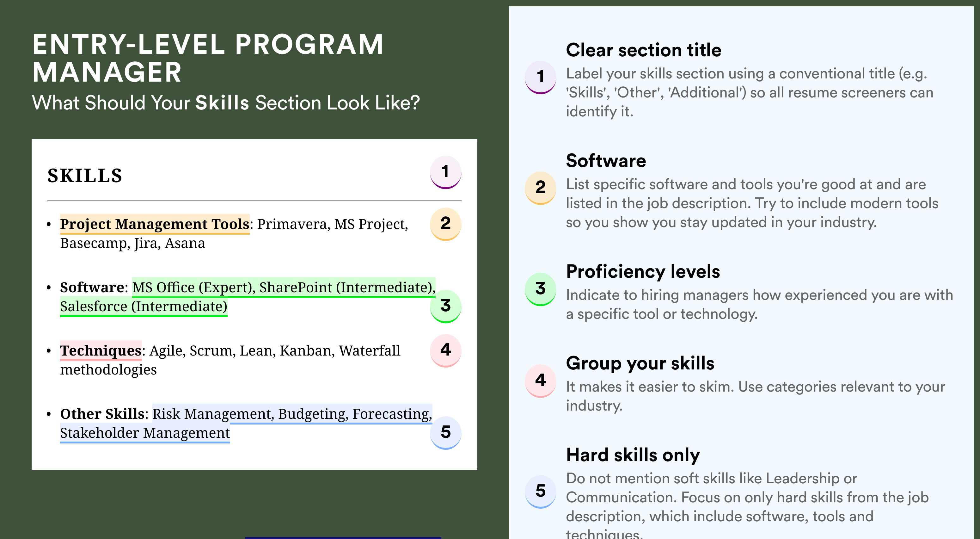980x539 pixels.
Task: Click orange badge 2 next to Software tip
Action: pyautogui.click(x=541, y=188)
